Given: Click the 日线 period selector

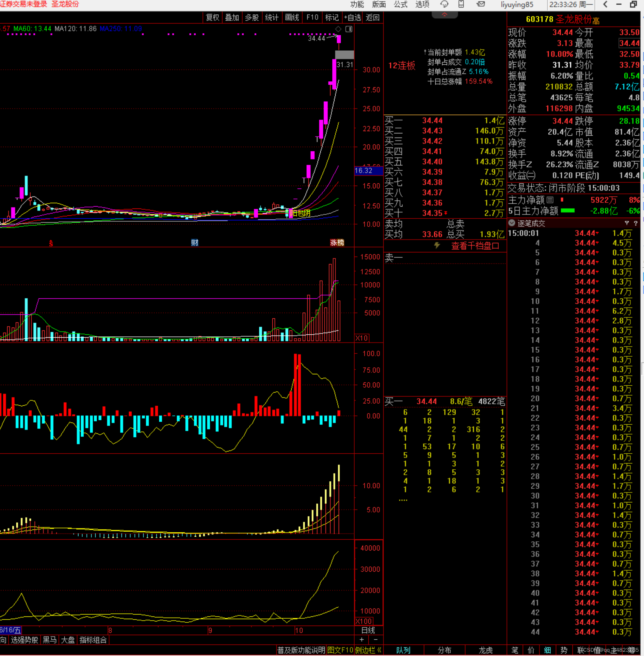Looking at the screenshot, I should coord(368,630).
